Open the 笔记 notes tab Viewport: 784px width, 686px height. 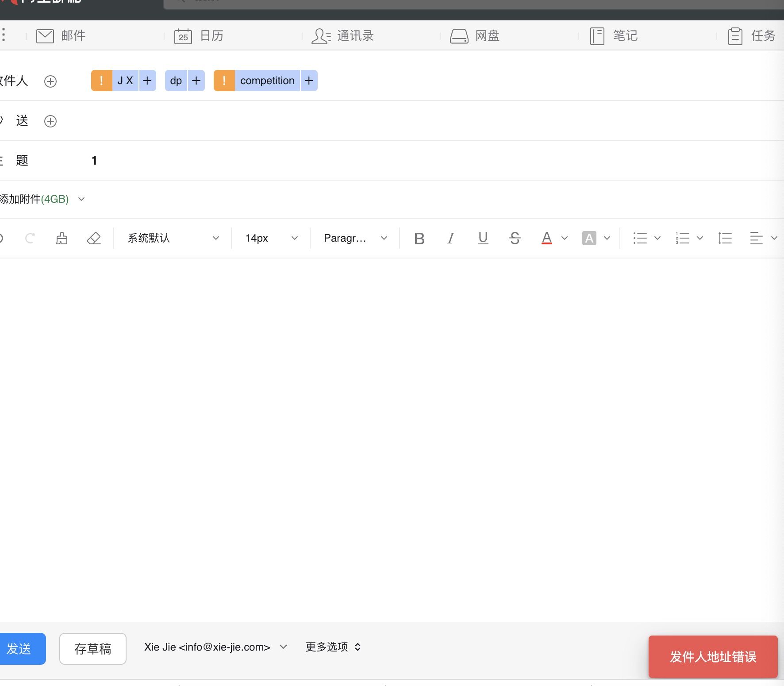(x=614, y=35)
